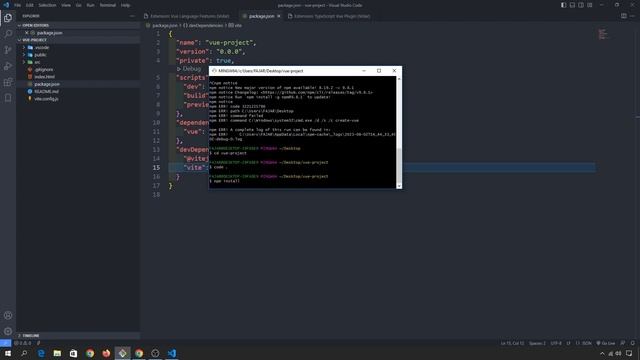Change end of line sequence LF
This screenshot has height=360, width=640.
569,343
